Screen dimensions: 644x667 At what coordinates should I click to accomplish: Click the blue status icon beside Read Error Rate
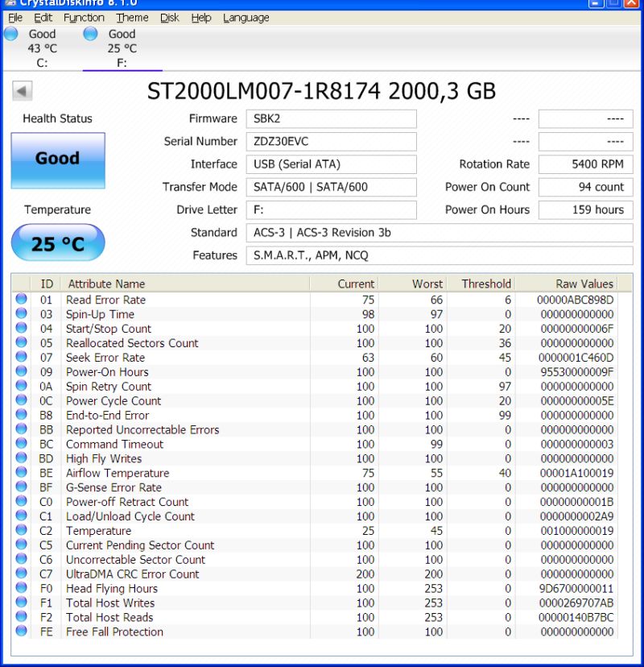click(x=20, y=300)
